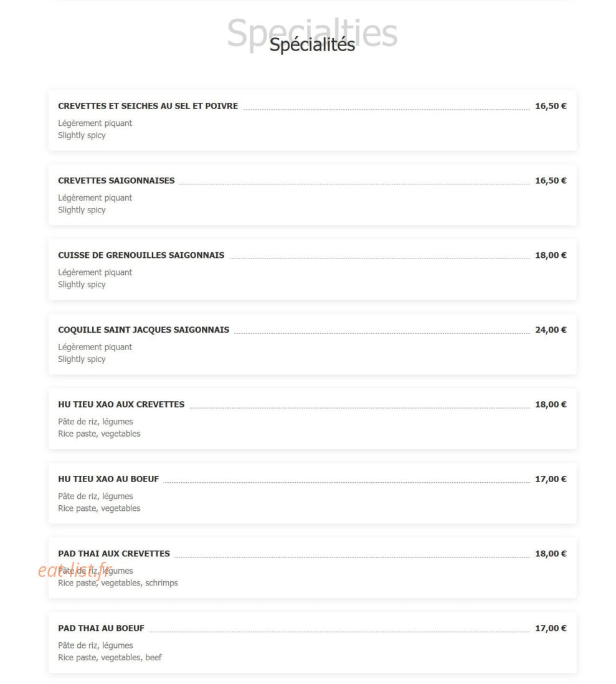Click the Crevettes Saigonnaises item title
The height and width of the screenshot is (684, 616).
coord(116,181)
